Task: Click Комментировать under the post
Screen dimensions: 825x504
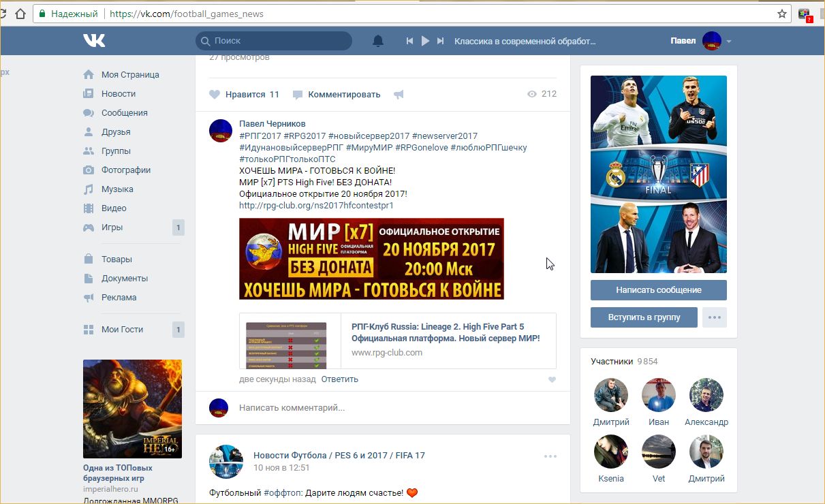Action: pyautogui.click(x=337, y=95)
